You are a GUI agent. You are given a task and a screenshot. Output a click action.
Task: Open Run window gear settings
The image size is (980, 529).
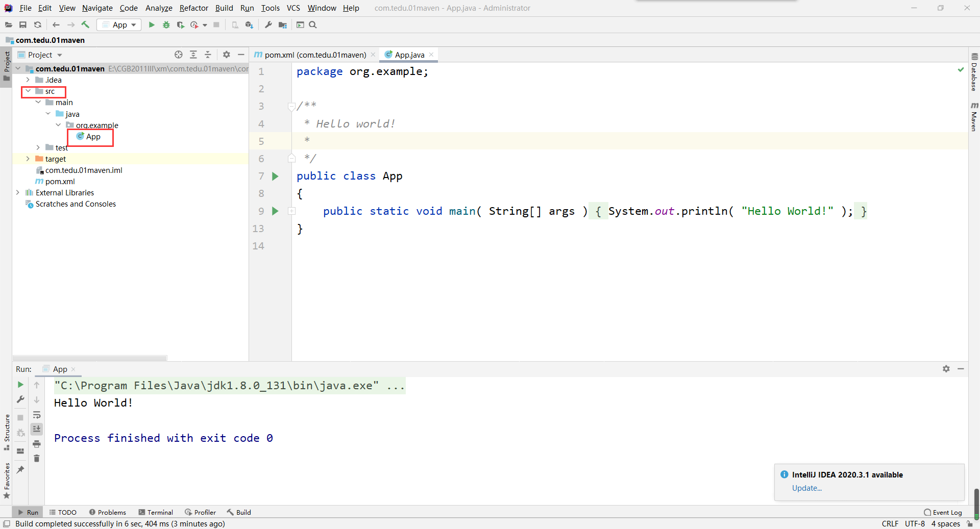(x=946, y=369)
